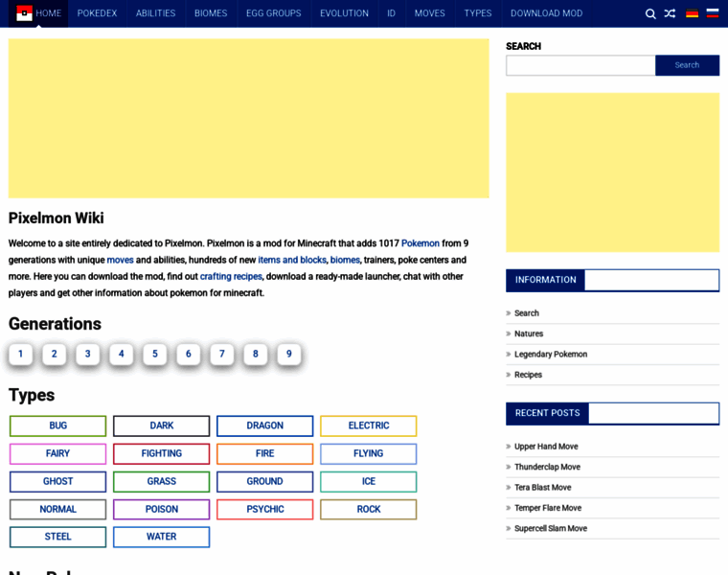Screen dimensions: 728x575
Task: Open the Evolution menu item
Action: 344,13
